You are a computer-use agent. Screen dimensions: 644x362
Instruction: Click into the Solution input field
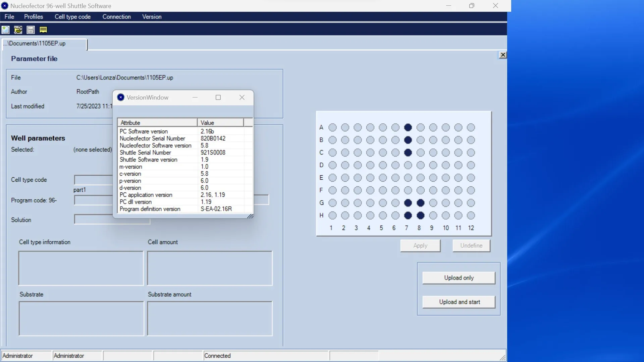[112, 220]
